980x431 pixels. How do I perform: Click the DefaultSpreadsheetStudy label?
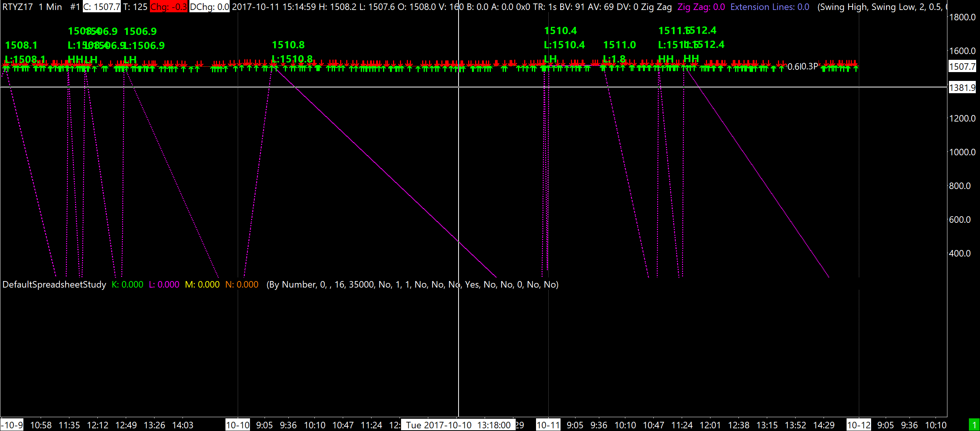click(54, 285)
